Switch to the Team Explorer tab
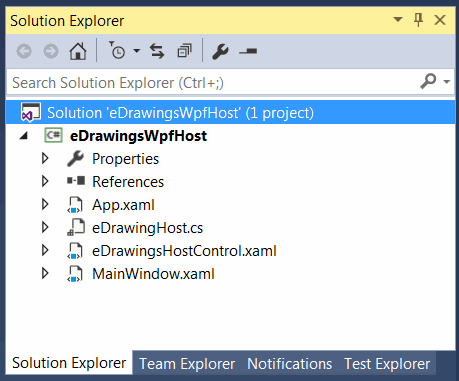 pos(187,363)
